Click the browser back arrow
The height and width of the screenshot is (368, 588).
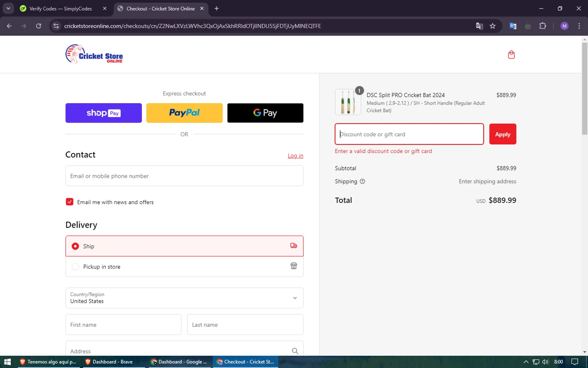9,26
